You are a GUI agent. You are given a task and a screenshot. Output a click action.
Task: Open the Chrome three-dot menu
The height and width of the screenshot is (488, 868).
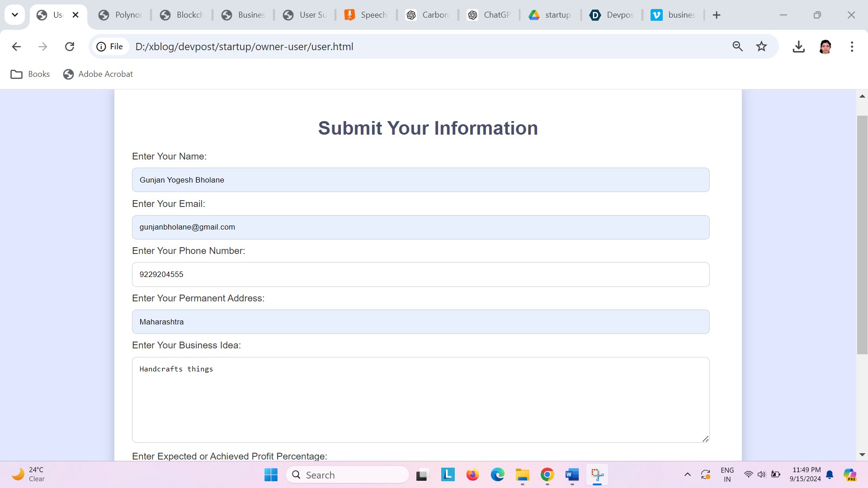pos(852,47)
